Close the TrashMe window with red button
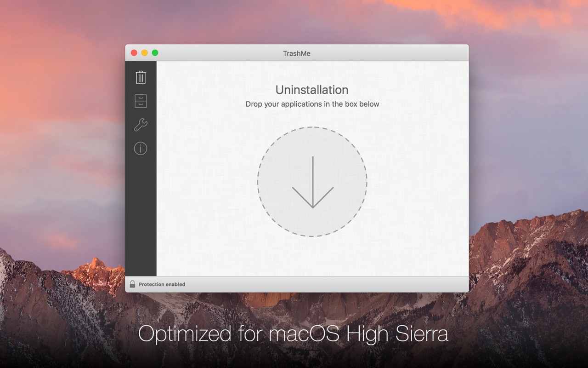Viewport: 588px width, 368px height. (x=134, y=53)
